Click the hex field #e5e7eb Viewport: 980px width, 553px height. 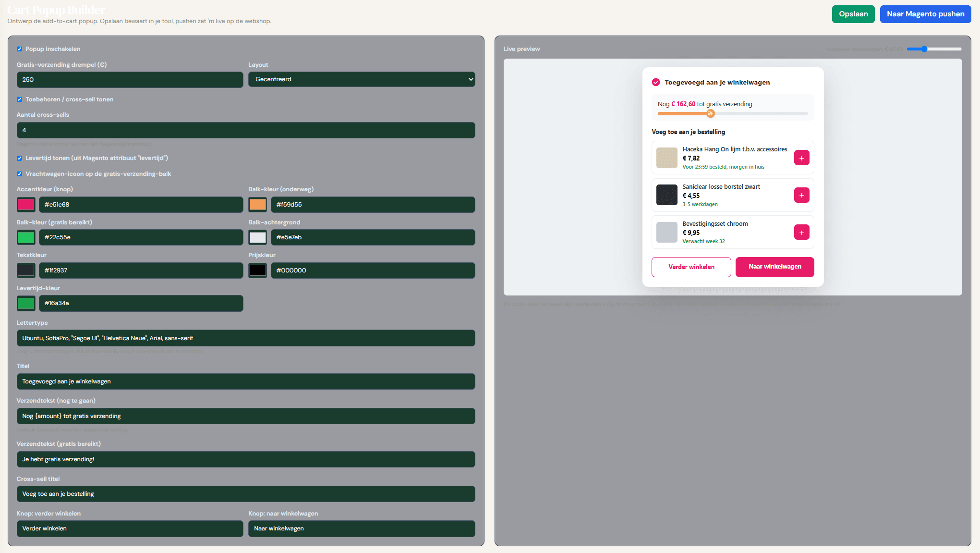coord(373,237)
